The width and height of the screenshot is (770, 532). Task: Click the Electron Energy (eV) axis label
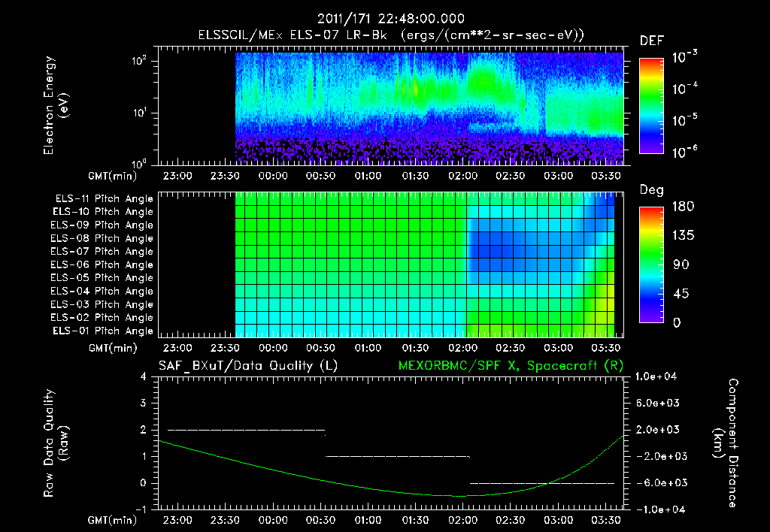56,105
